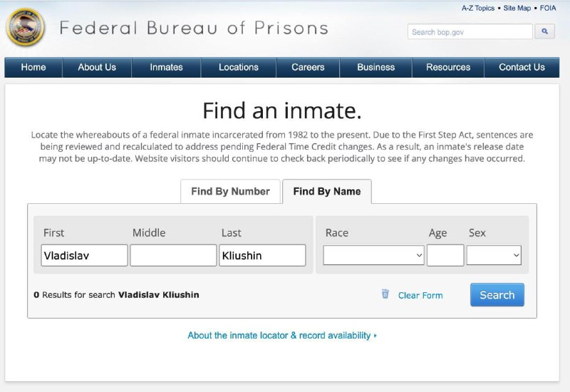Click the Department of Justice seal logo

click(x=25, y=28)
